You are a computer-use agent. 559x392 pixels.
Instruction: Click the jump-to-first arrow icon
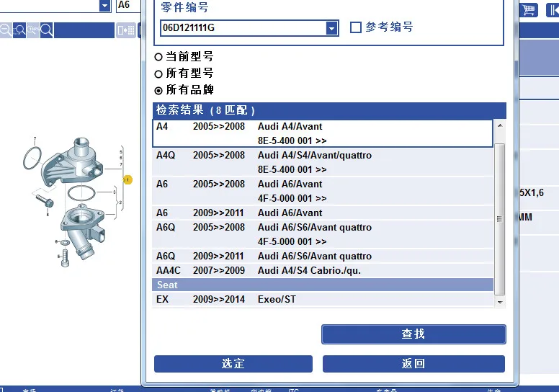[553, 9]
